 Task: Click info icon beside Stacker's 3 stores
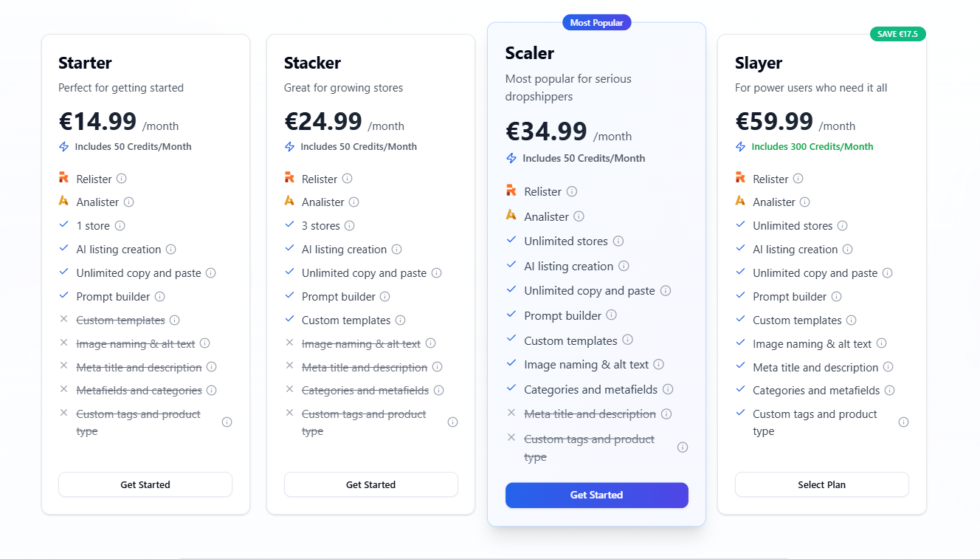(x=350, y=226)
